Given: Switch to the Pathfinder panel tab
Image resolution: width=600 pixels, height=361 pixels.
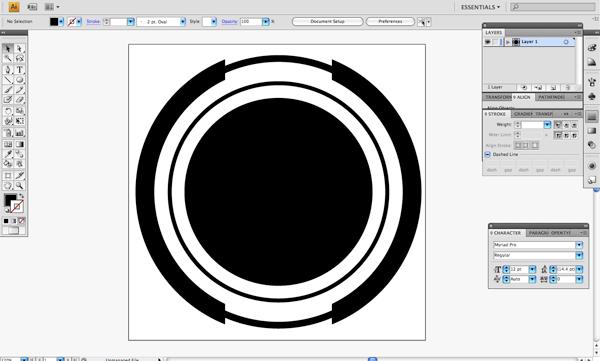Looking at the screenshot, I should point(551,97).
